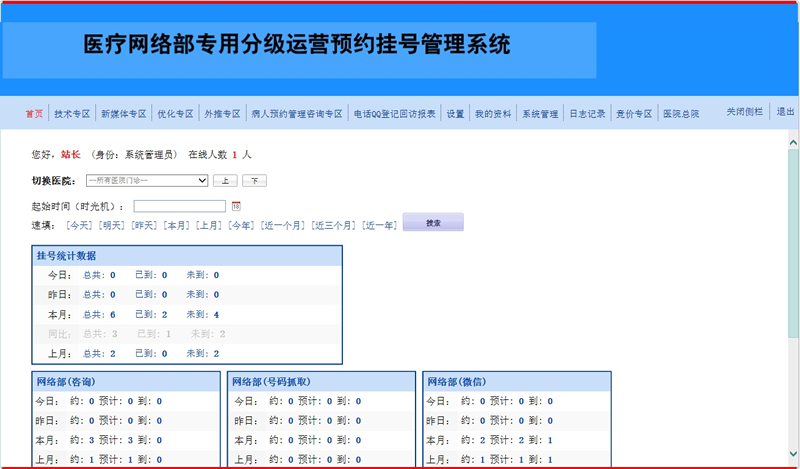Quick-fill date with 昨天
Viewport: 800px width, 469px height.
(x=144, y=226)
